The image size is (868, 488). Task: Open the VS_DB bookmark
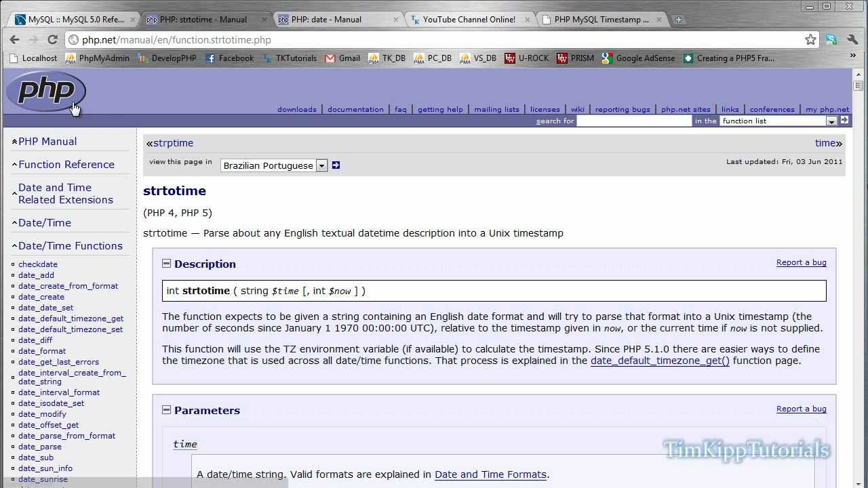(x=478, y=58)
